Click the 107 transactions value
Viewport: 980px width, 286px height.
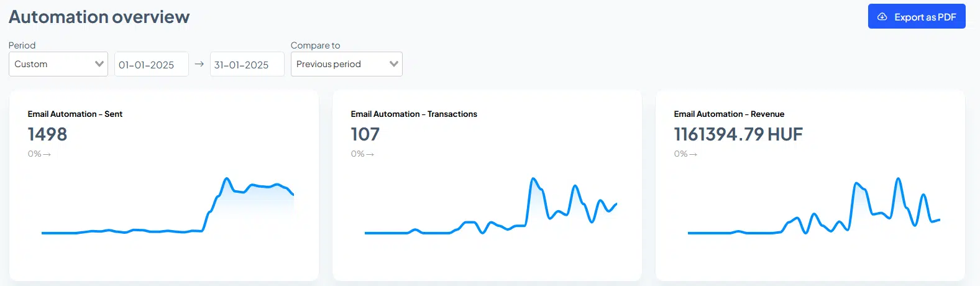click(365, 134)
